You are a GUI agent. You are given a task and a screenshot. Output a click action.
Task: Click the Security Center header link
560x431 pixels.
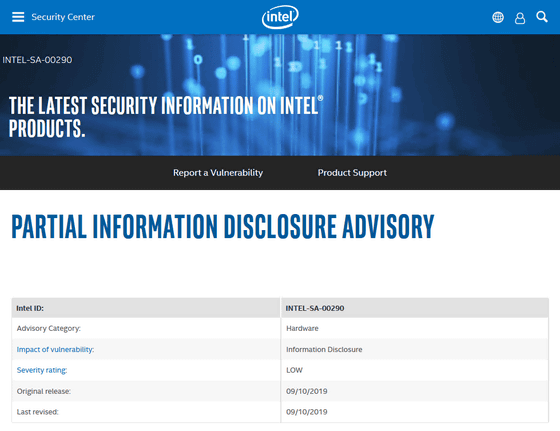tap(63, 17)
